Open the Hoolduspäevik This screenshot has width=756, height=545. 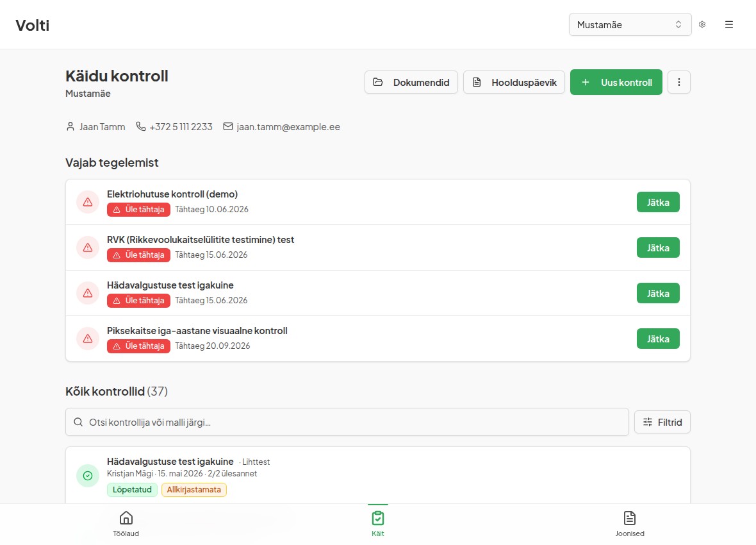(x=514, y=82)
